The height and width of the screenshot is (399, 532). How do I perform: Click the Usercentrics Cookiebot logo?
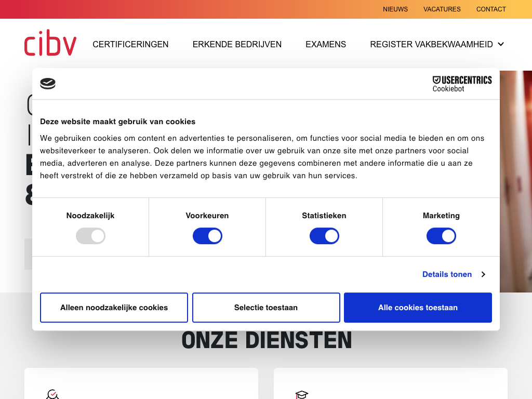tap(462, 84)
